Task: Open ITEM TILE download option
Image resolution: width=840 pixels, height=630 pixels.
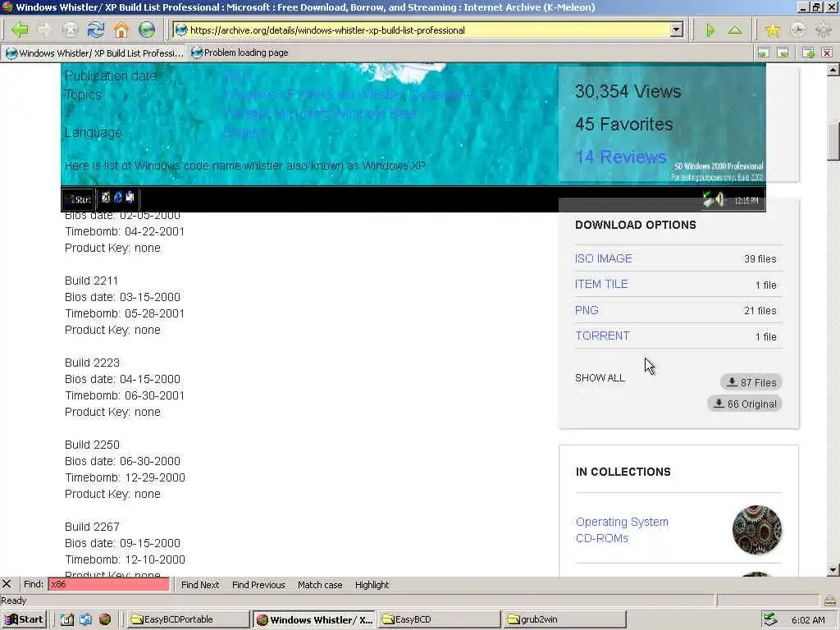Action: point(601,284)
